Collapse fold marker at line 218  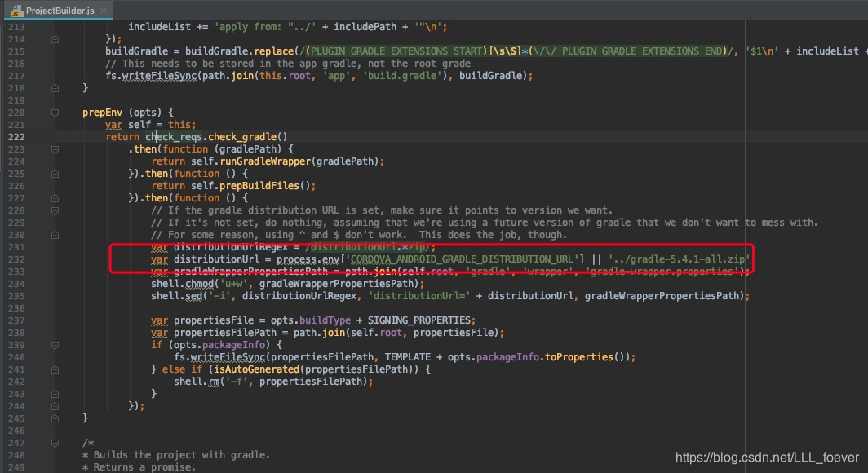55,88
